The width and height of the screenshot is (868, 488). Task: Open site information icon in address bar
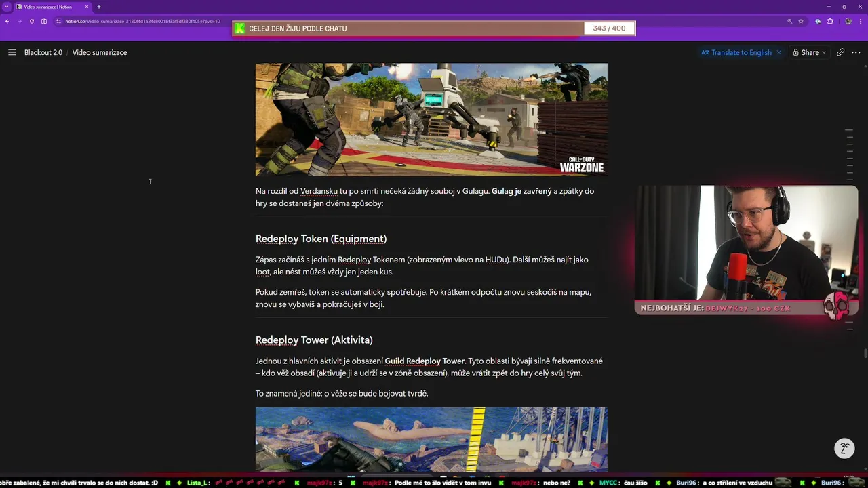pyautogui.click(x=59, y=21)
